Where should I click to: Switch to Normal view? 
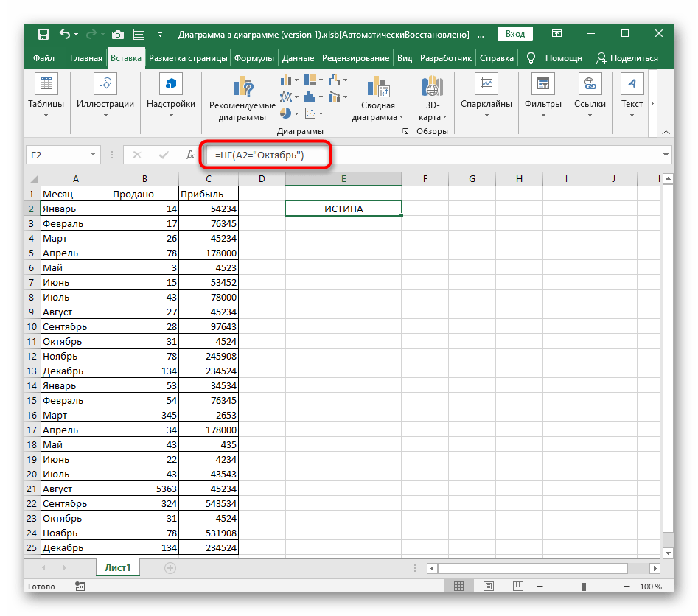tap(458, 587)
